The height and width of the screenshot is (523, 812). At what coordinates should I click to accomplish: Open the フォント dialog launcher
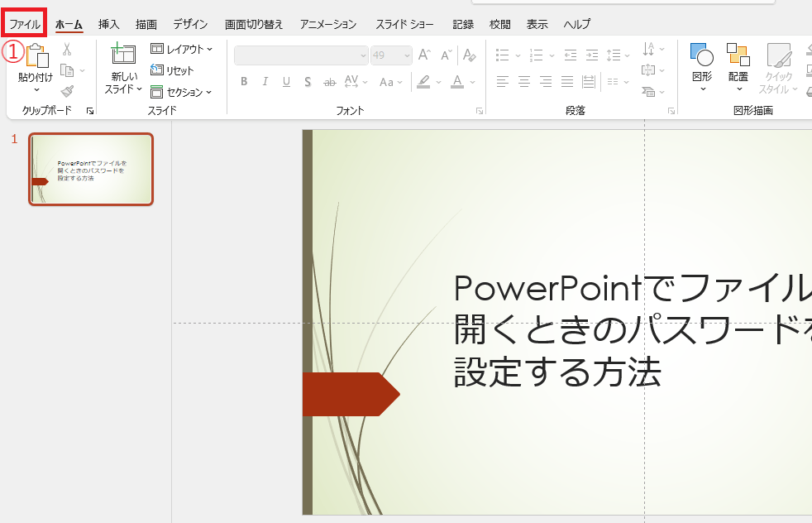[480, 111]
